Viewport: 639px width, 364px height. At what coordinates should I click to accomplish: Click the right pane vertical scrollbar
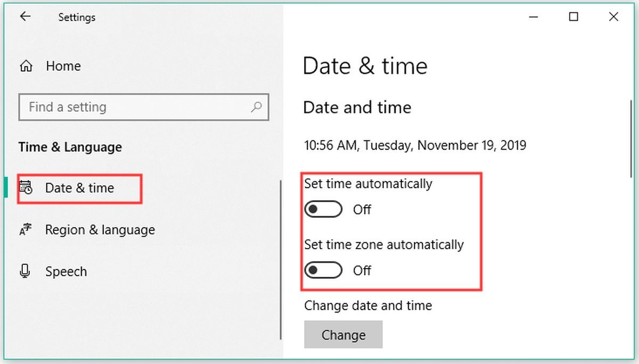pos(631,138)
